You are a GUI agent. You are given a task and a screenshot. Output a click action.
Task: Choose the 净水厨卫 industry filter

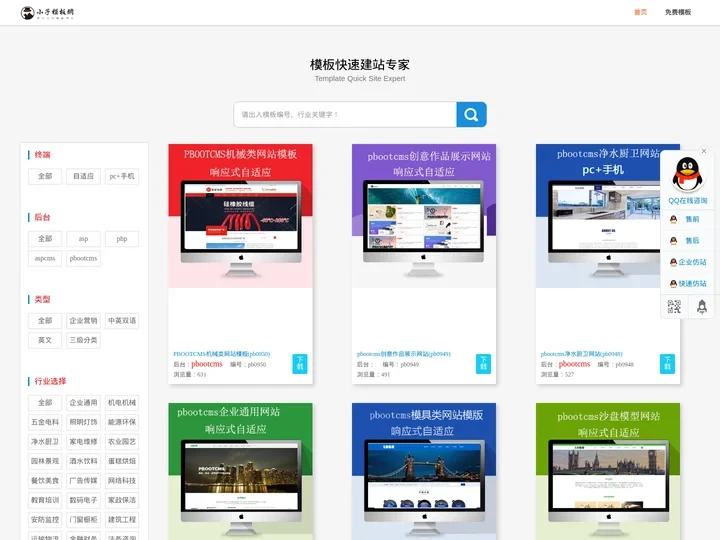pos(45,442)
